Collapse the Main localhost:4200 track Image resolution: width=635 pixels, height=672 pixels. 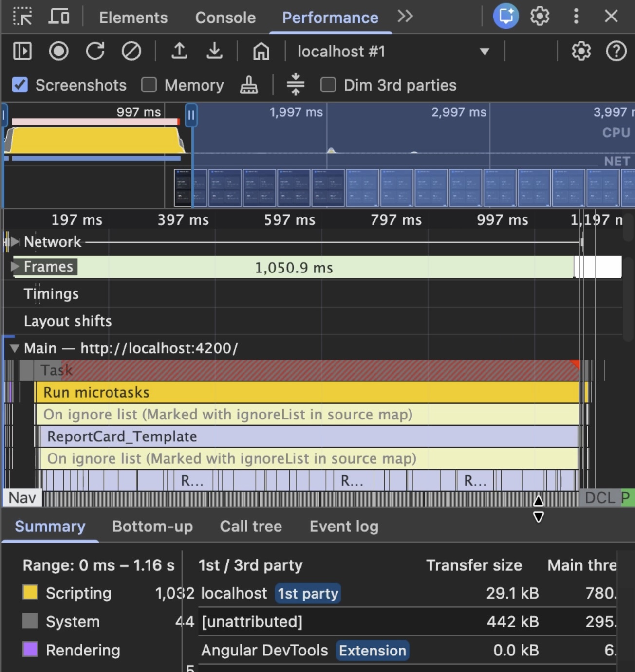coord(15,348)
